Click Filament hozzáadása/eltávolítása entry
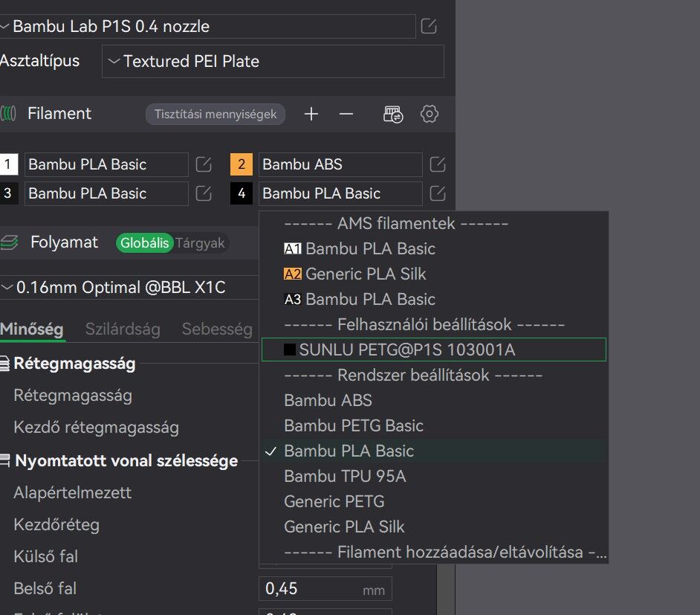Viewport: 700px width, 615px height. pyautogui.click(x=433, y=553)
